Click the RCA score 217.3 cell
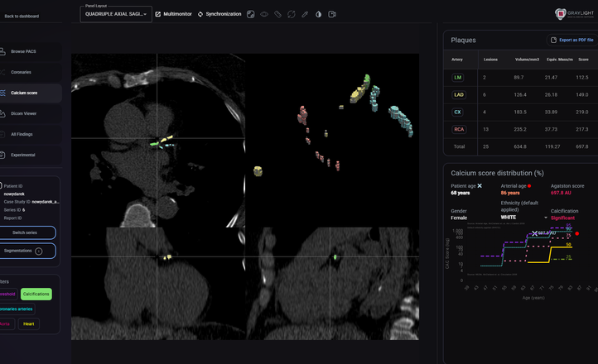The image size is (598, 364). coord(582,129)
